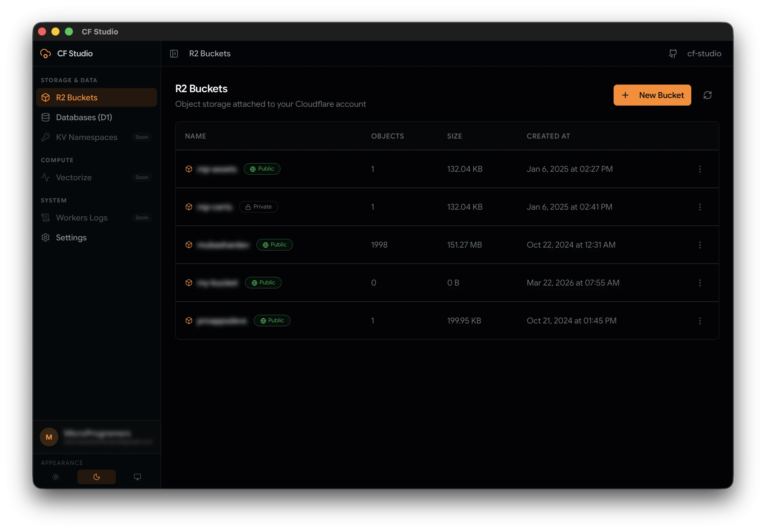Click the refresh buckets icon

tap(707, 95)
